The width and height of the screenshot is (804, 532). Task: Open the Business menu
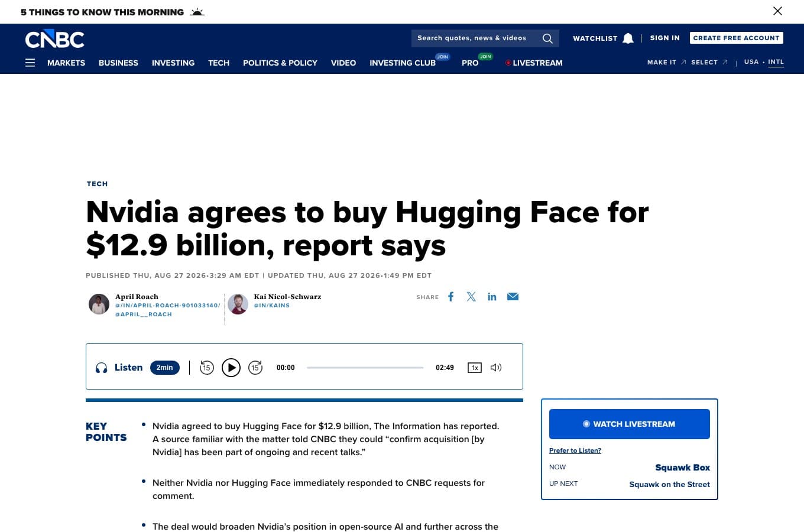(x=118, y=63)
